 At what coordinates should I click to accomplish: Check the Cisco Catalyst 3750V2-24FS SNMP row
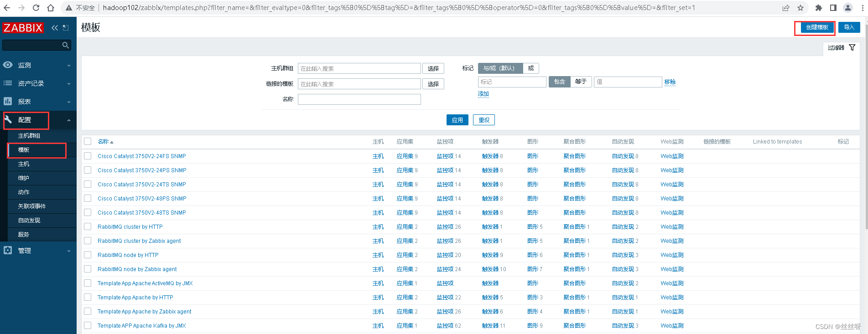88,156
